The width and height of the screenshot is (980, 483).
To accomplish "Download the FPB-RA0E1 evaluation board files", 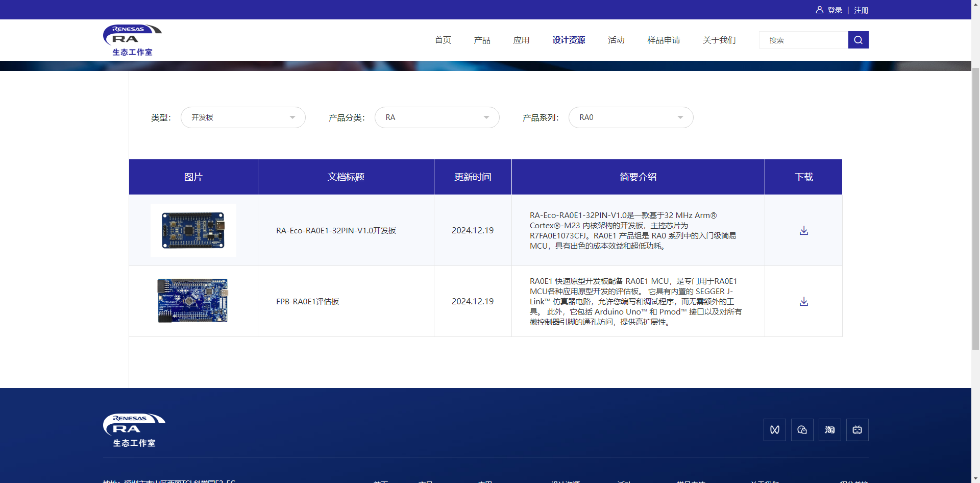I will tap(803, 302).
